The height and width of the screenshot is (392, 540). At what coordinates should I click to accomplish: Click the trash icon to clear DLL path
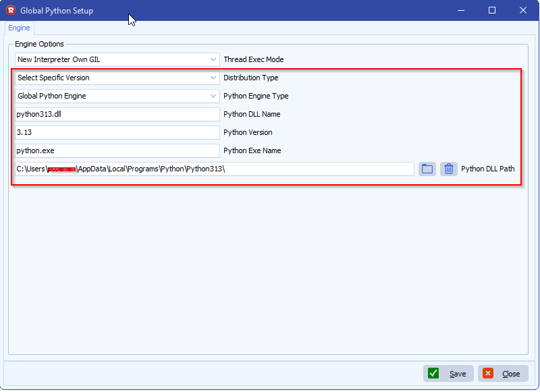pyautogui.click(x=449, y=169)
